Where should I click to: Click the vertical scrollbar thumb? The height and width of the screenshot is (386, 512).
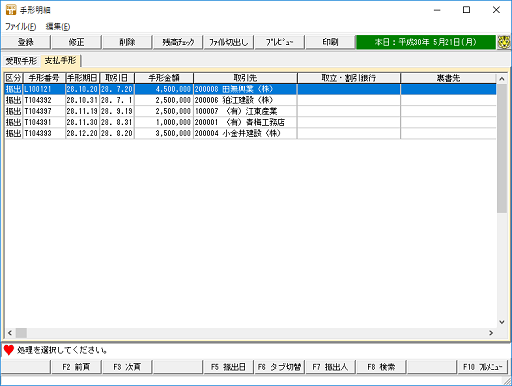pyautogui.click(x=502, y=148)
